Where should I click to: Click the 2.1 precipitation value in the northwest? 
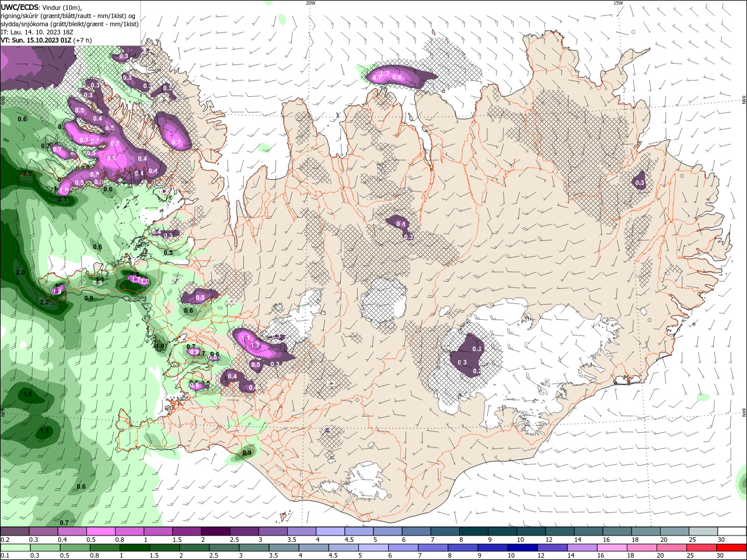pyautogui.click(x=63, y=199)
